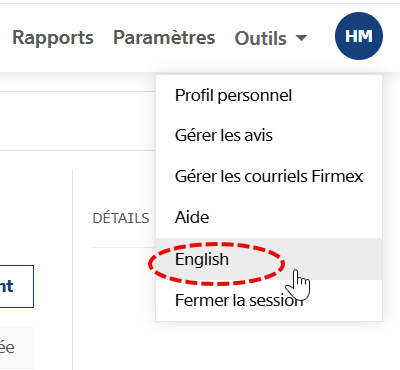Viewport: 400px width, 370px height.
Task: Open Paramètres in the top navigation
Action: 164,37
